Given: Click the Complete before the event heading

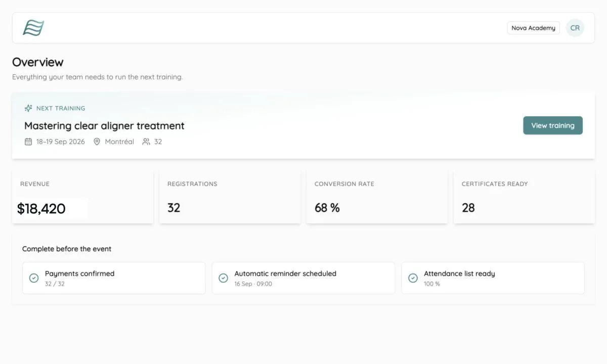Looking at the screenshot, I should coord(67,249).
